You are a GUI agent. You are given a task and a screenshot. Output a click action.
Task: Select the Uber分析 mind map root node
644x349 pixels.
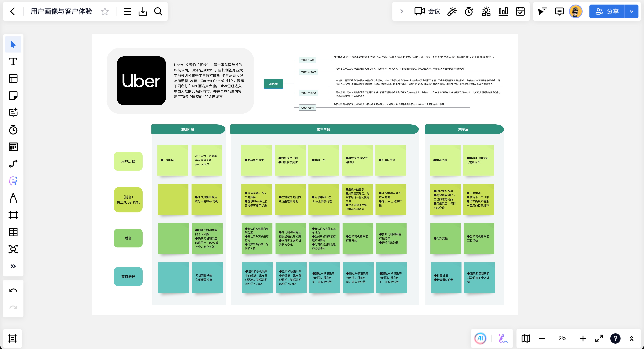point(273,84)
